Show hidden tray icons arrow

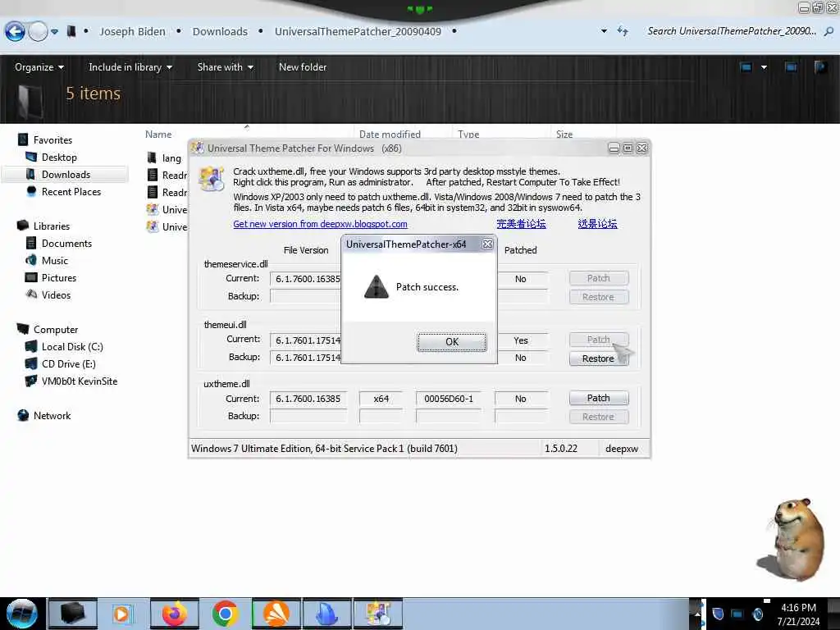(x=697, y=614)
